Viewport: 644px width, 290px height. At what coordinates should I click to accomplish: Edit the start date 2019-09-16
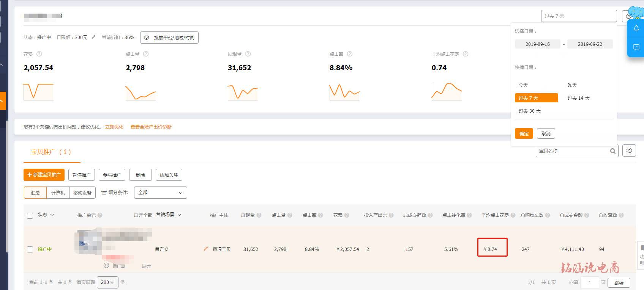[x=538, y=44]
